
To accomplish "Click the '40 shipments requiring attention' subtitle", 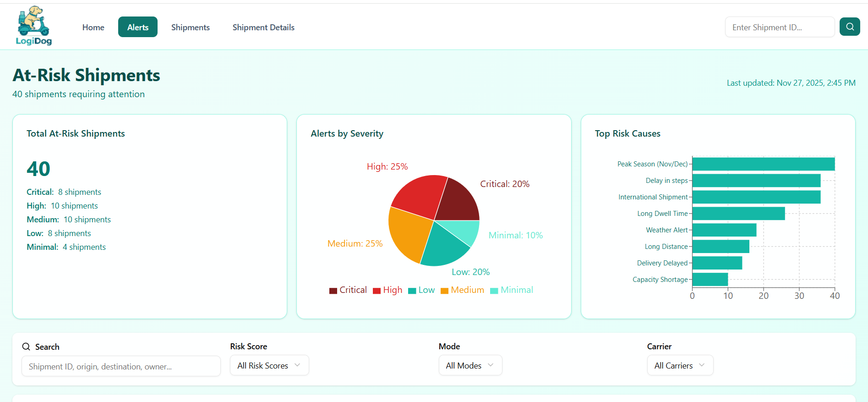I will tap(78, 94).
